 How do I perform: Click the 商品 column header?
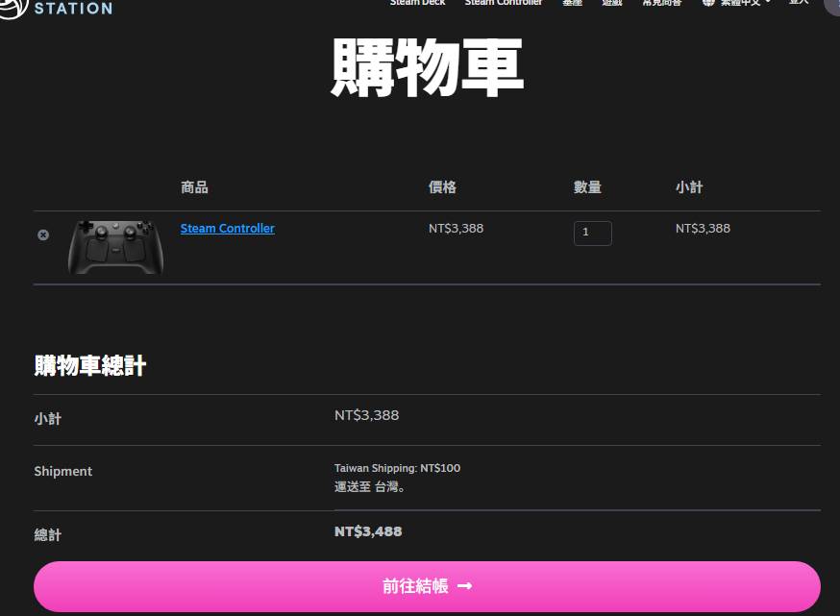[194, 187]
